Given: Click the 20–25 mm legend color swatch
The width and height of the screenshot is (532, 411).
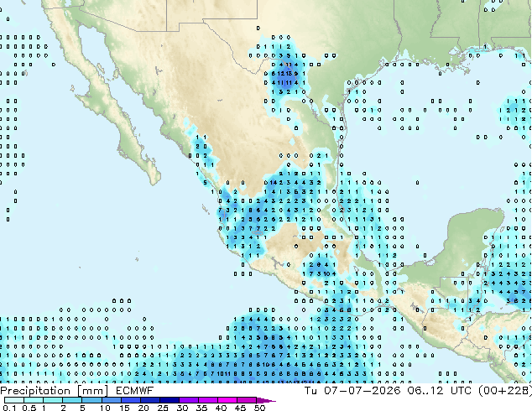Looking at the screenshot, I should (x=150, y=400).
